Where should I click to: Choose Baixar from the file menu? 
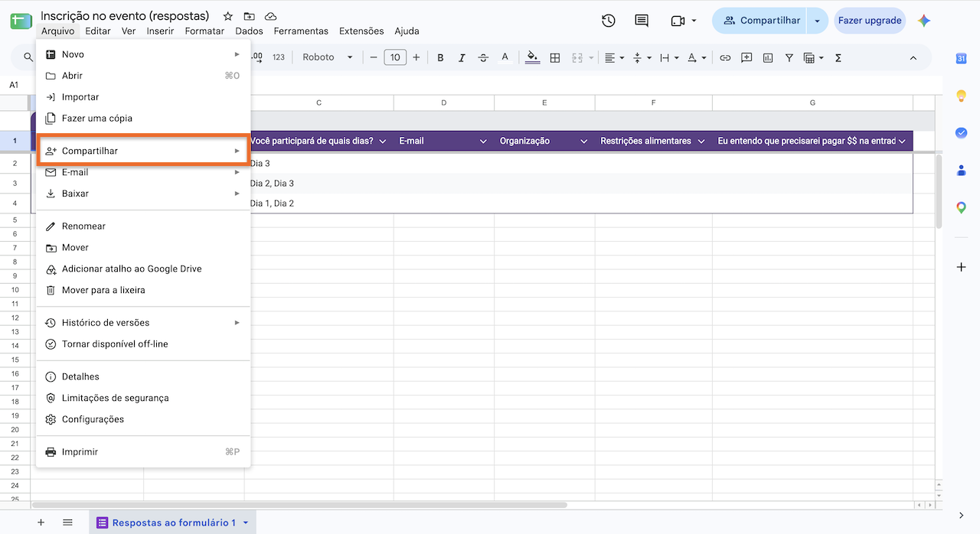[x=143, y=194]
